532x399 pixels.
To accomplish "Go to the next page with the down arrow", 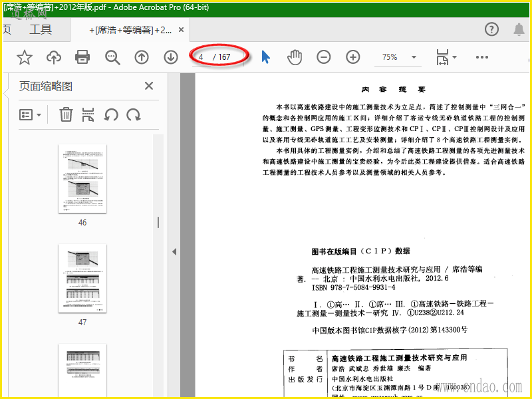I will [x=171, y=57].
